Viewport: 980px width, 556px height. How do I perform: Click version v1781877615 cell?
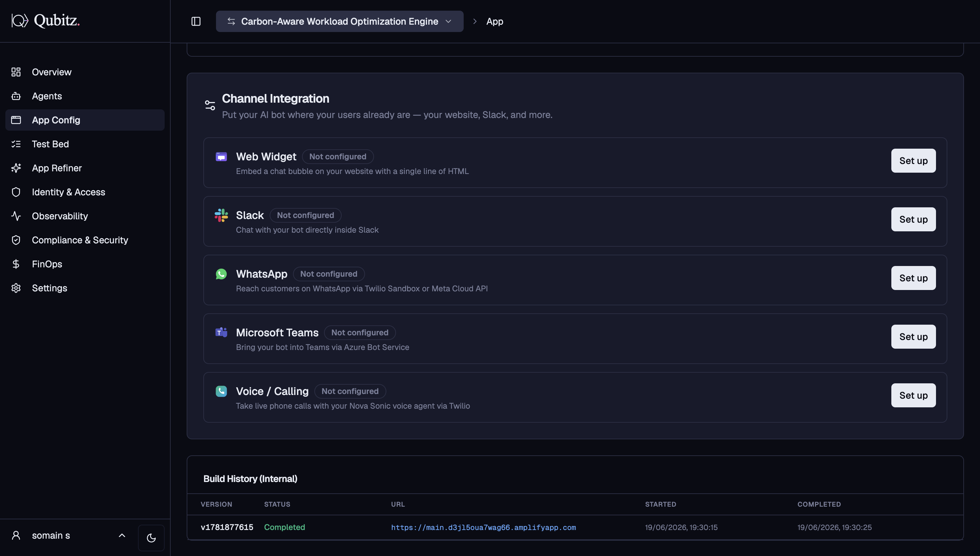tap(227, 527)
